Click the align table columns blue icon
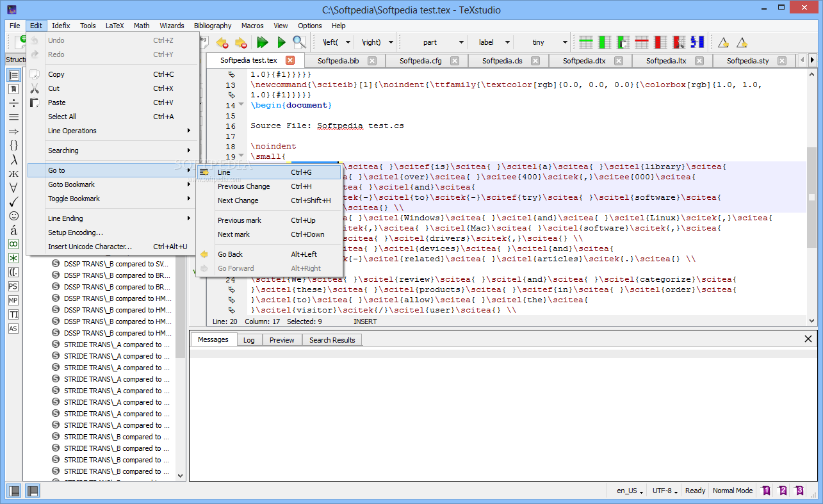Screen dimensions: 823x504 point(697,42)
